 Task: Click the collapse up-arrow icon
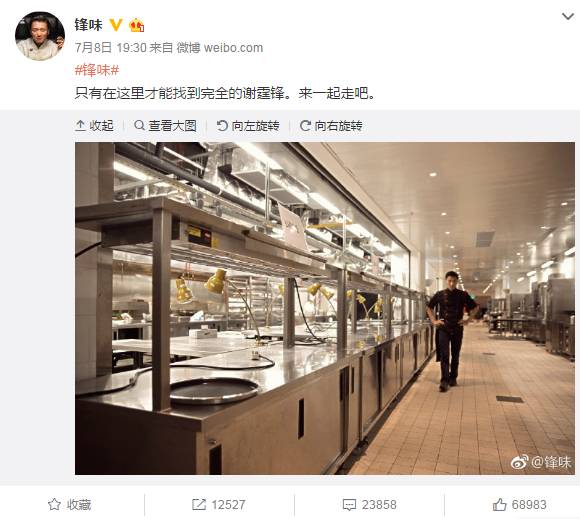pos(80,126)
